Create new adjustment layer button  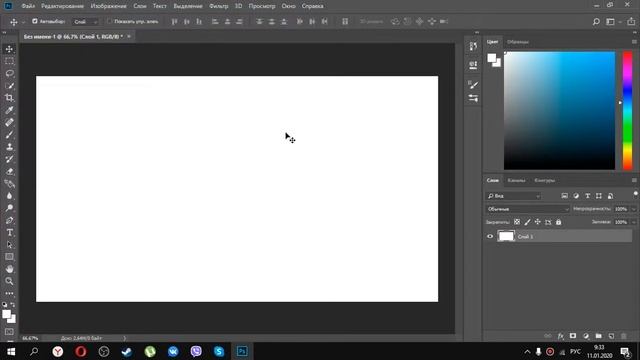pos(586,336)
